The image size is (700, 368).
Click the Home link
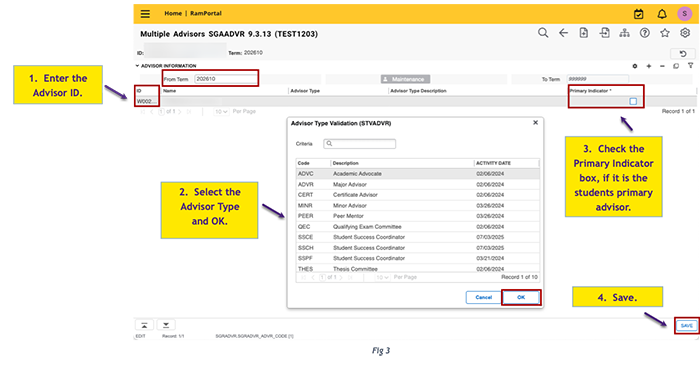tap(173, 13)
